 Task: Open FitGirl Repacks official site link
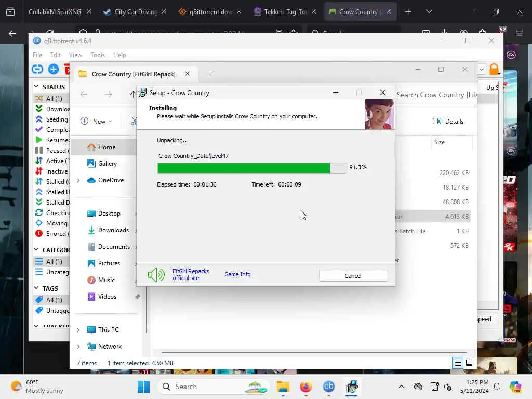[190, 274]
